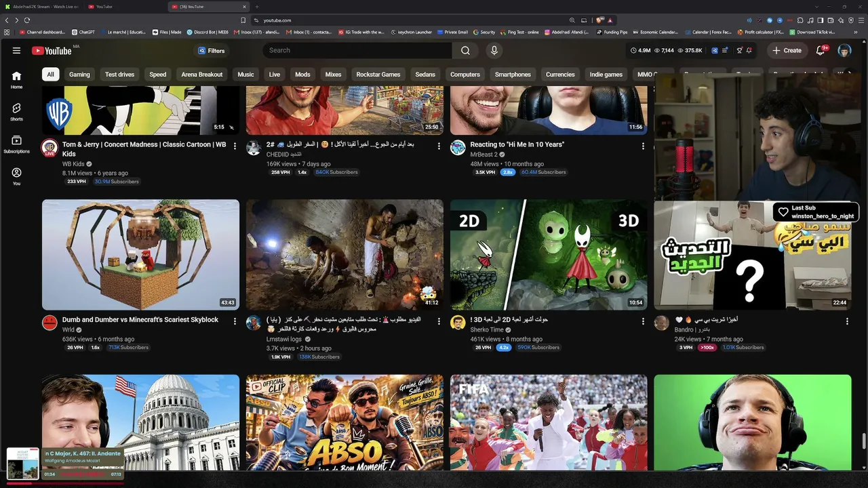The image size is (868, 488).
Task: Open options for Bandro video
Action: 847,321
